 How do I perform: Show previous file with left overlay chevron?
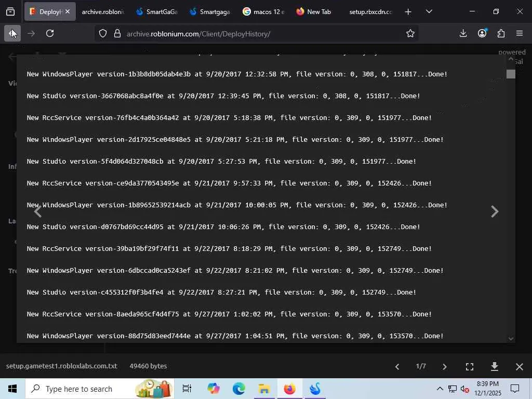point(37,211)
